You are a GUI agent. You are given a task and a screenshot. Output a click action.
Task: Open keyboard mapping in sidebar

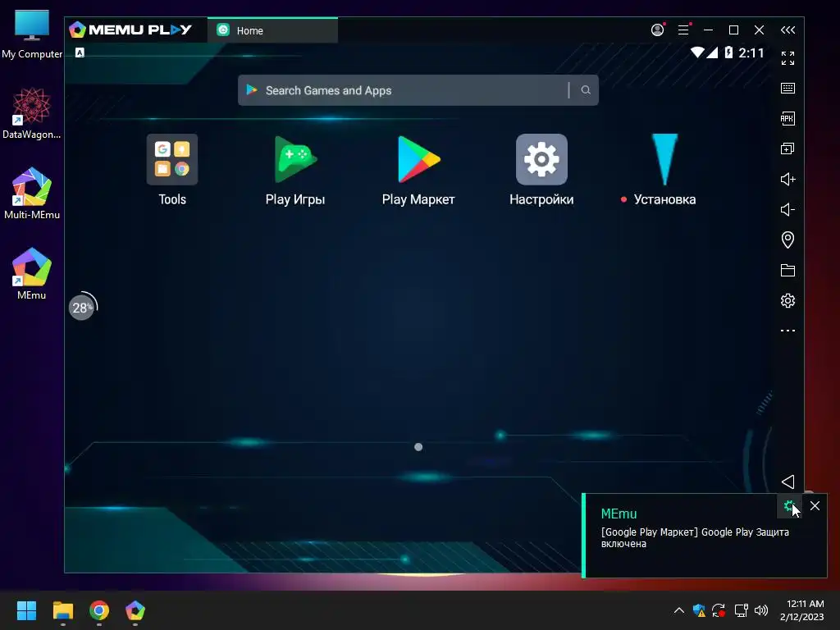pyautogui.click(x=787, y=89)
